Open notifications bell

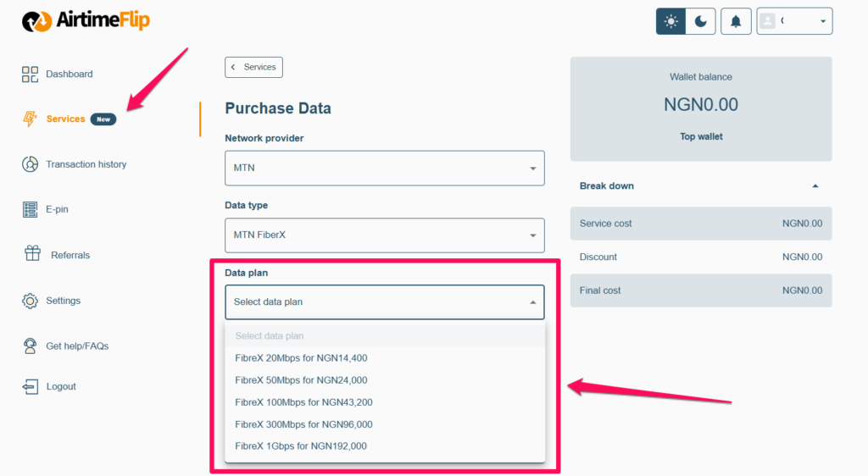coord(736,21)
